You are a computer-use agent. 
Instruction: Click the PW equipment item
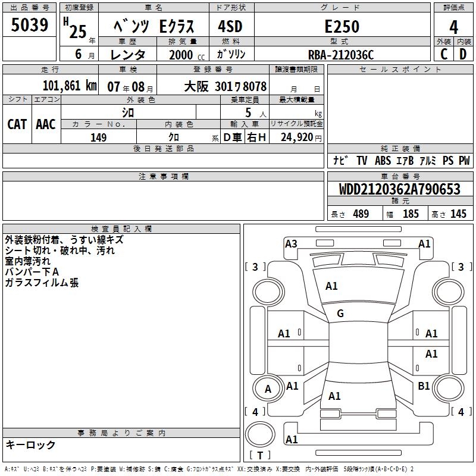tap(464, 161)
